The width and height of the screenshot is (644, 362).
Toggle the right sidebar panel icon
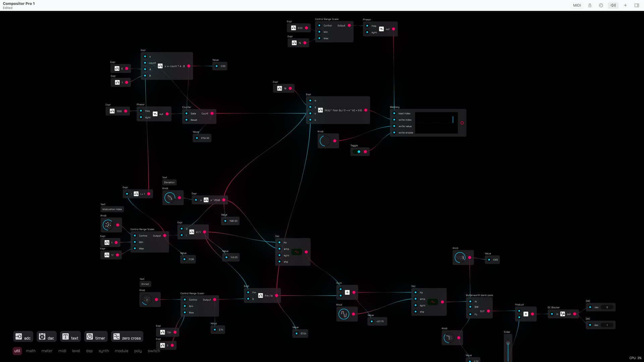point(637,5)
